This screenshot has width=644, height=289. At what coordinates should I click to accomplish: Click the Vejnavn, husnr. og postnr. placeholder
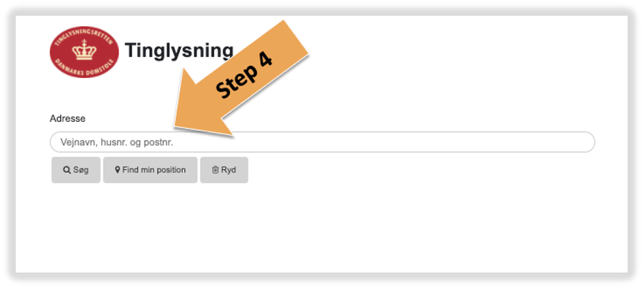pos(117,142)
